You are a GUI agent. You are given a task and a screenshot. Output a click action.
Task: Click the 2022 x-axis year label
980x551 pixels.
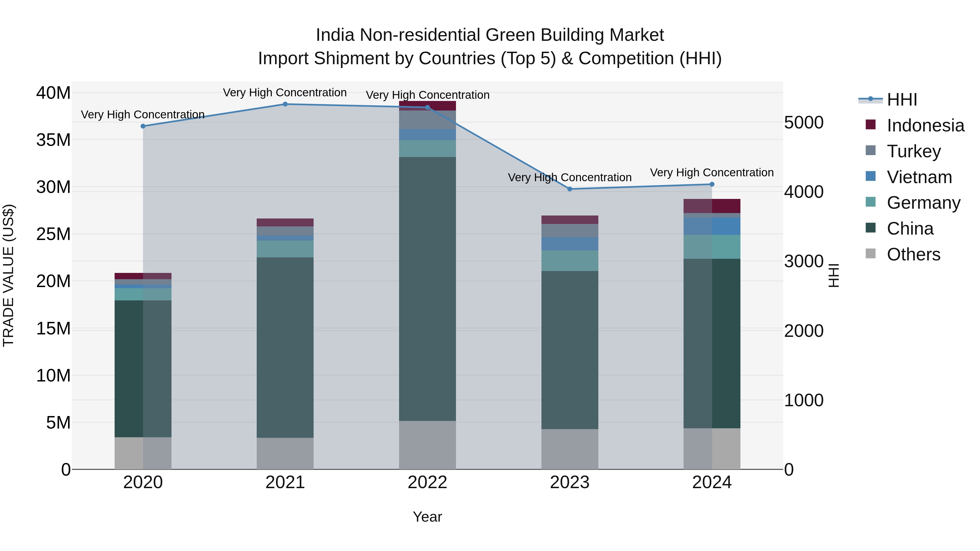427,482
